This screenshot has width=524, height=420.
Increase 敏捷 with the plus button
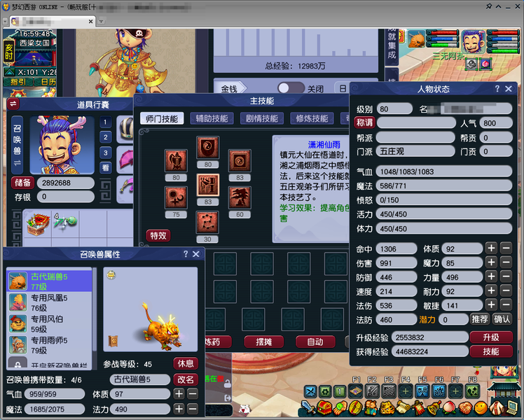click(x=491, y=304)
